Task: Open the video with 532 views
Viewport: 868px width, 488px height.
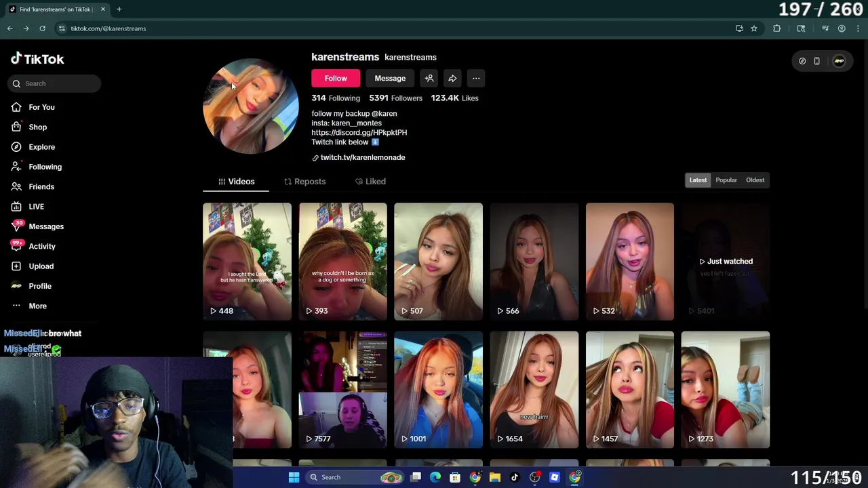Action: point(630,261)
